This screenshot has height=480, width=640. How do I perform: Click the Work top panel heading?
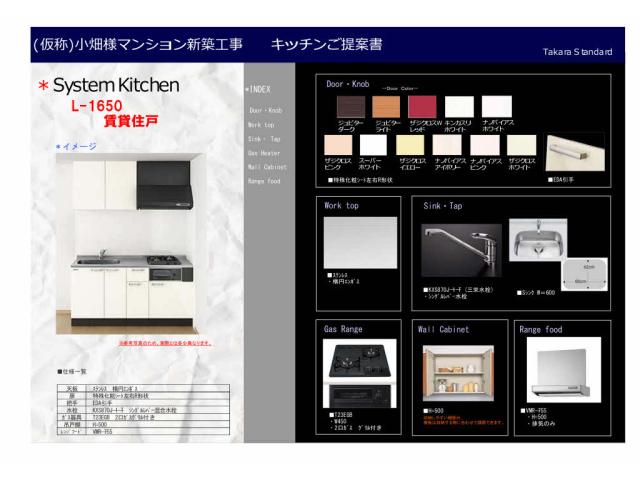(341, 205)
